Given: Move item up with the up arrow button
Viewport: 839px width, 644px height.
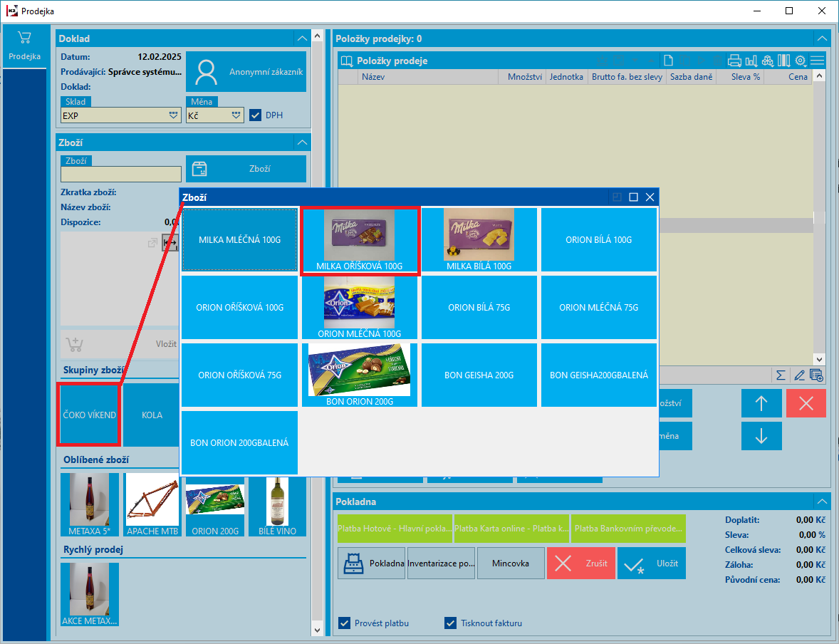Looking at the screenshot, I should [x=761, y=403].
